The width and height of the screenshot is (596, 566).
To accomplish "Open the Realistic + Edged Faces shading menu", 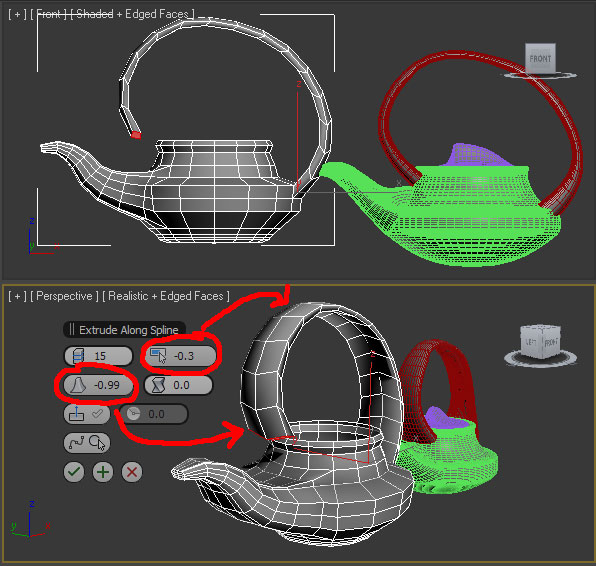I will [166, 296].
